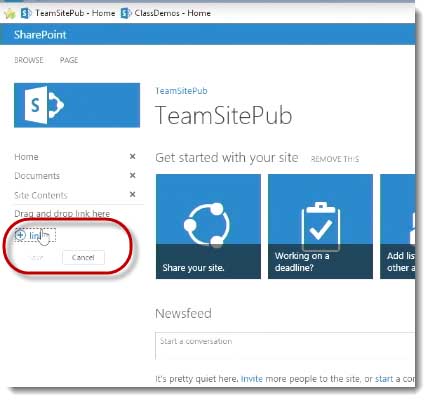The height and width of the screenshot is (402, 430).
Task: Open the Add lists tile
Action: 398,226
